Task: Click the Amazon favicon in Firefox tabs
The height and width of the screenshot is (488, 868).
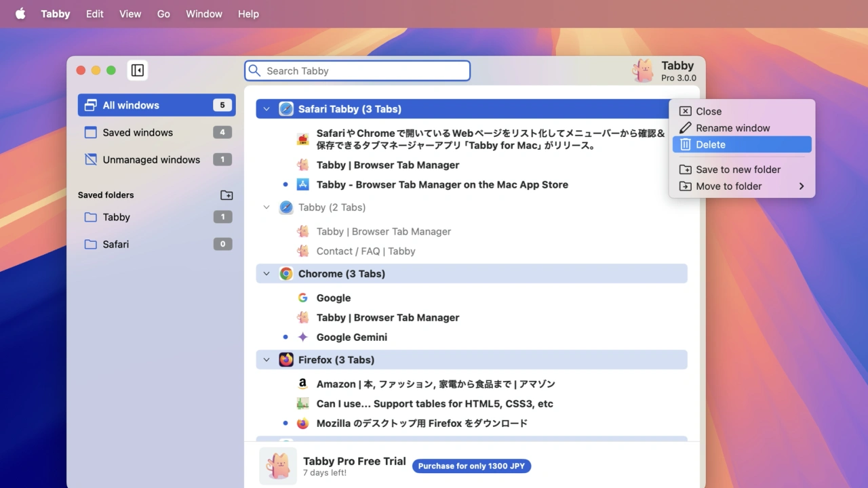Action: (303, 384)
